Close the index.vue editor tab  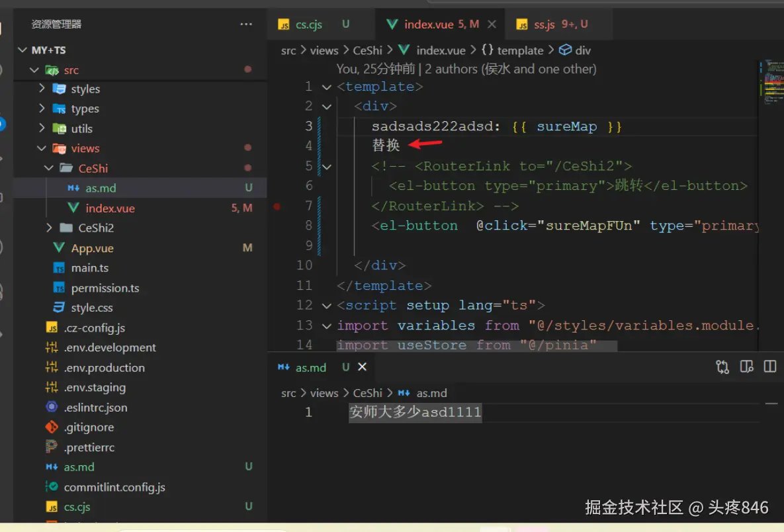click(x=492, y=24)
